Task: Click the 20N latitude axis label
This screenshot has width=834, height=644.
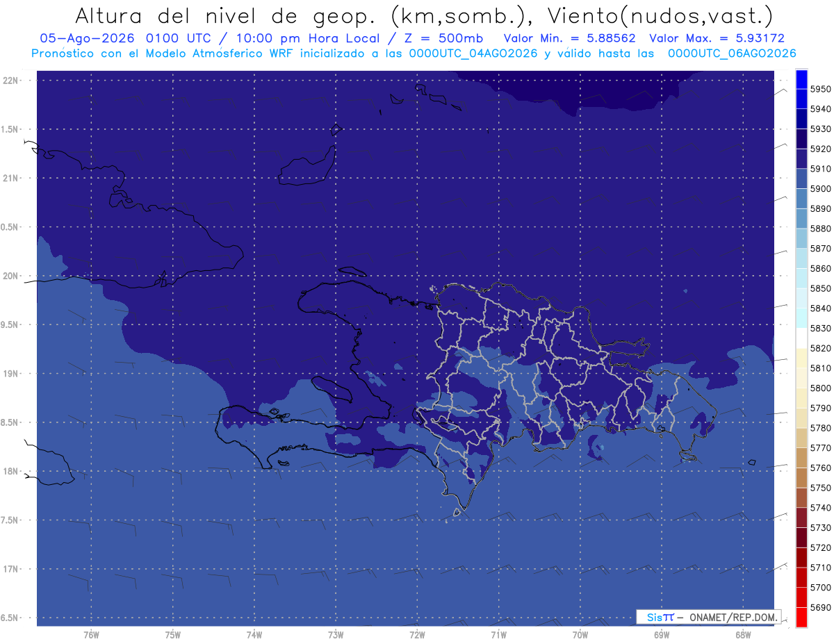Action: 12,276
